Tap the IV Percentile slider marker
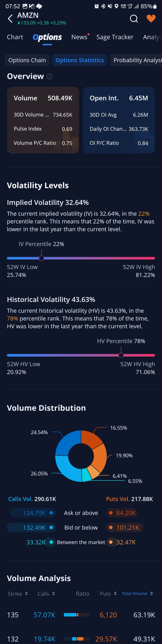Image resolution: width=162 pixels, height=644 pixels. [x=42, y=258]
